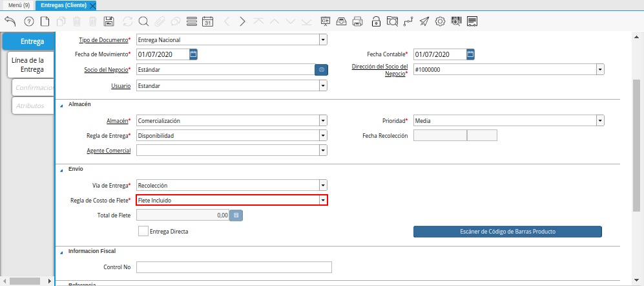Viewport: 644px width, 286px height.
Task: Click Escáner de Código de Barras Producto
Action: coord(508,232)
